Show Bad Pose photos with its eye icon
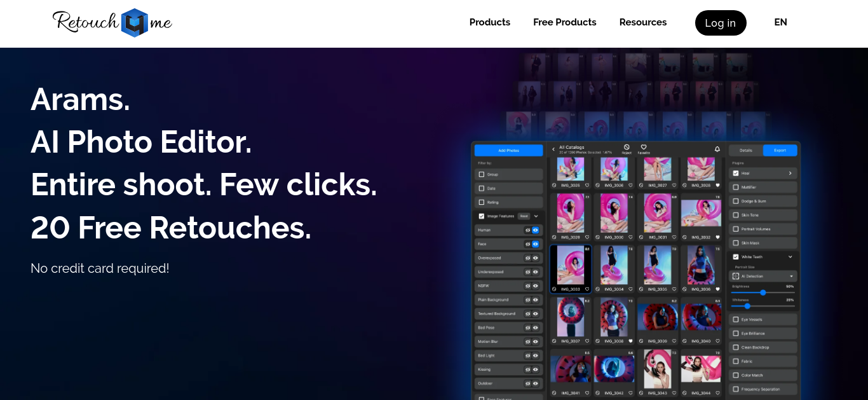This screenshot has width=868, height=400. (x=536, y=328)
